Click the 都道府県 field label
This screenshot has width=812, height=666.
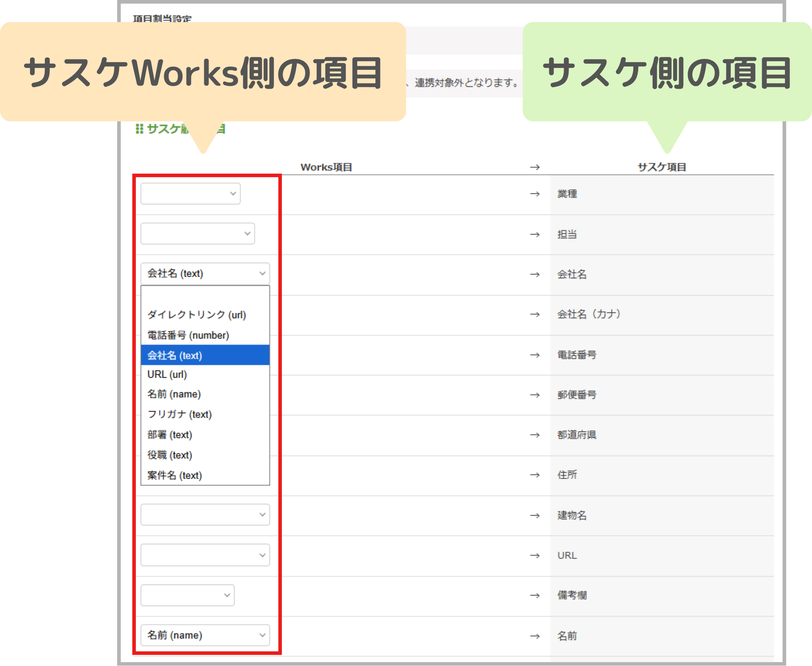577,435
